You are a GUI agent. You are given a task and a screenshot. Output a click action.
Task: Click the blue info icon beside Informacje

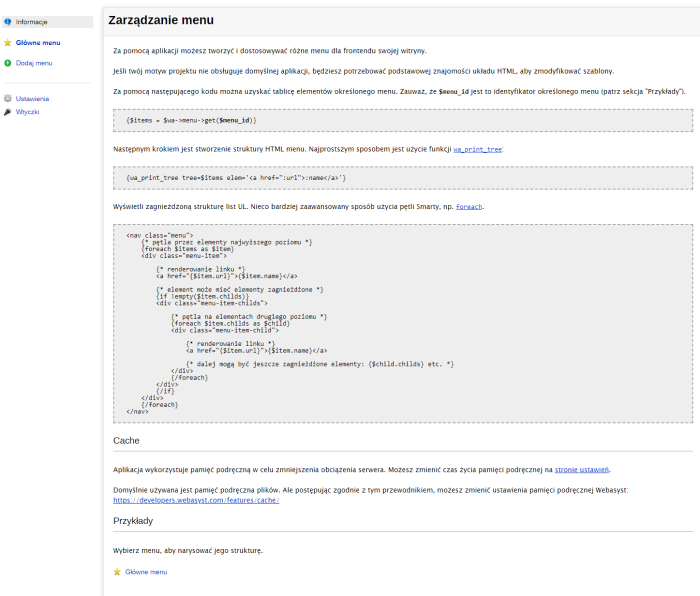point(8,21)
